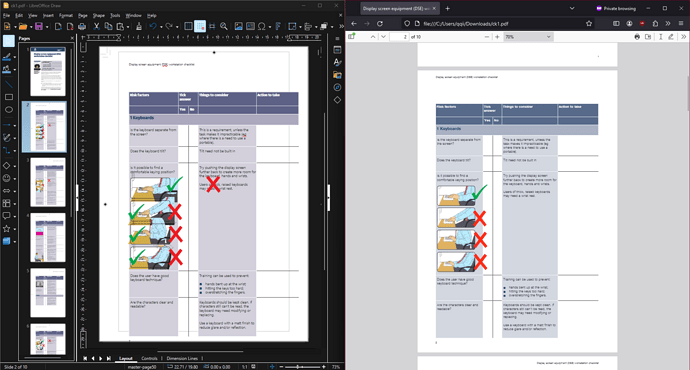Switch to the Dimension Lines tab
The image size is (690, 370).
coord(182,358)
